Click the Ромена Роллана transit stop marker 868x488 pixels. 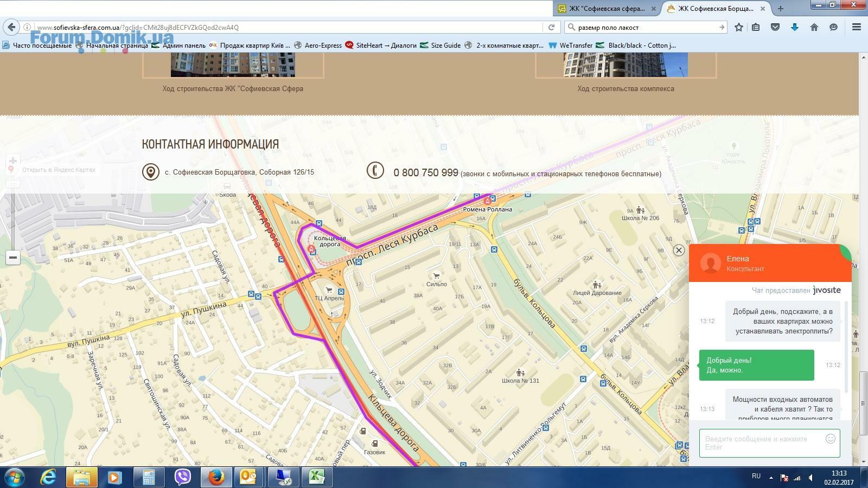coord(488,201)
